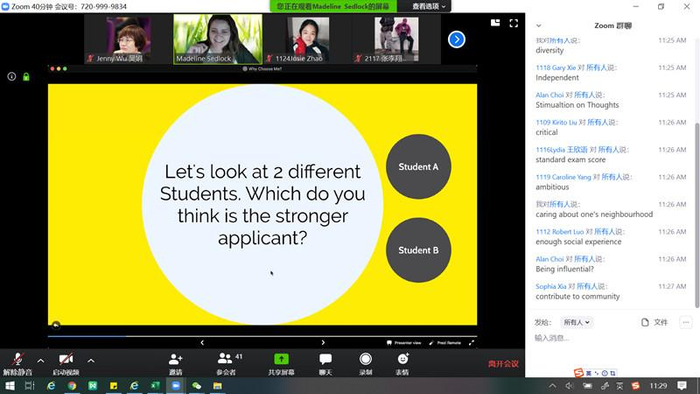The image size is (700, 394).
Task: Open chat more options ellipsis button
Action: [686, 322]
